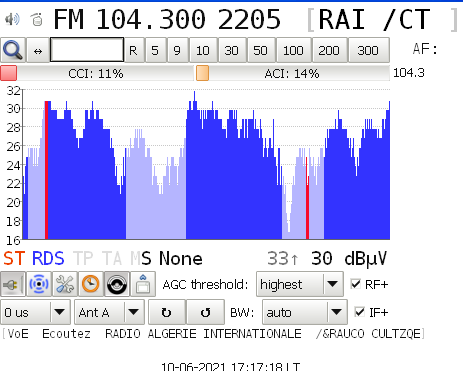The width and height of the screenshot is (463, 371).
Task: Click the 100 step button
Action: click(294, 50)
